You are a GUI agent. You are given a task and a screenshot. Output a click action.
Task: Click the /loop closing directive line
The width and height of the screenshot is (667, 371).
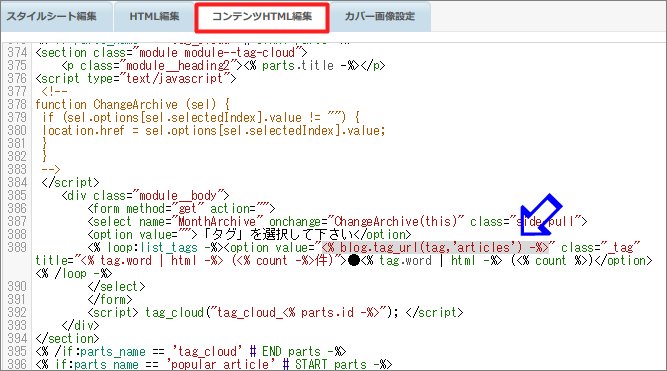(74, 273)
